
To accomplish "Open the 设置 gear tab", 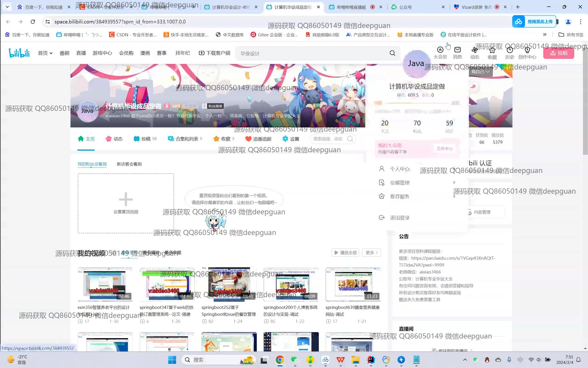I will click(x=291, y=139).
